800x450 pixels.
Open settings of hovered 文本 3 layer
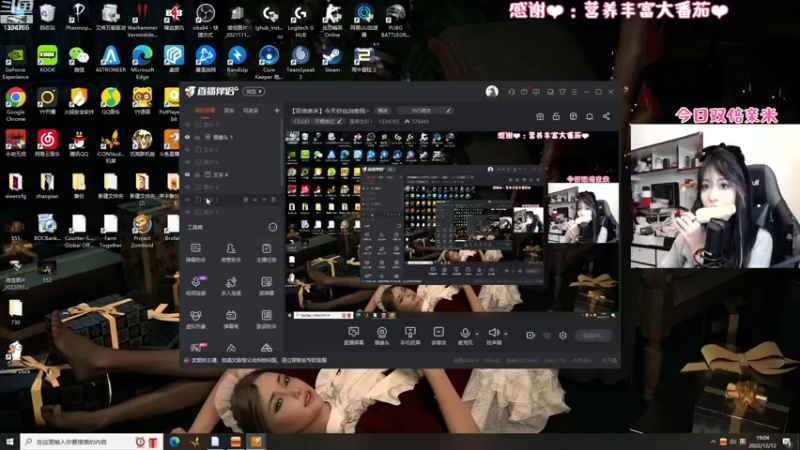pyautogui.click(x=245, y=199)
